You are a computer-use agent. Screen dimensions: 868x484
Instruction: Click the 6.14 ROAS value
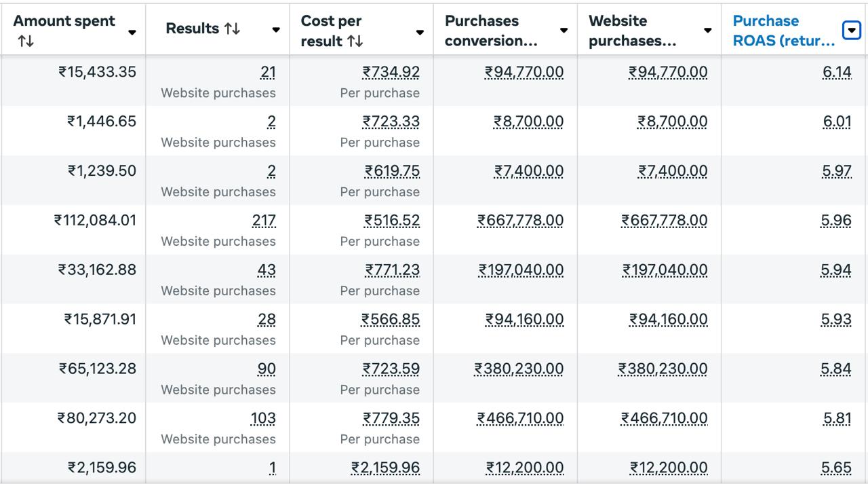point(836,72)
